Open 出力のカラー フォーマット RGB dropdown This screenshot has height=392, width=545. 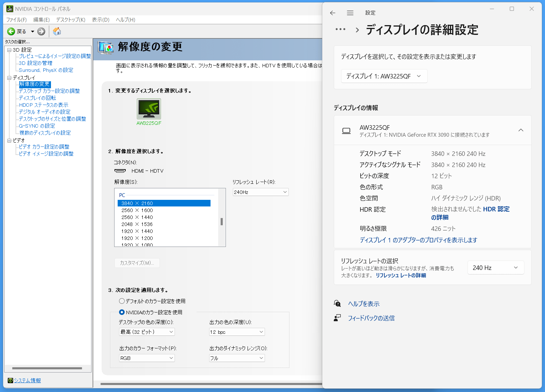(147, 358)
